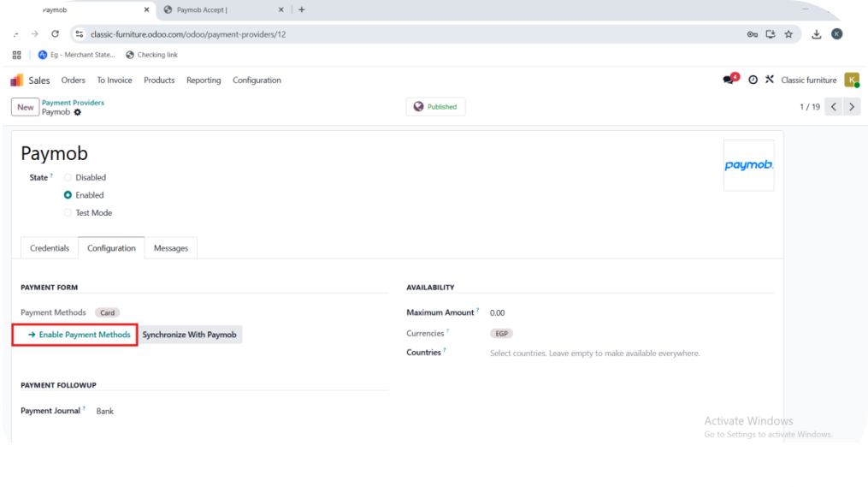Open the Configuration menu in the top bar

point(257,80)
